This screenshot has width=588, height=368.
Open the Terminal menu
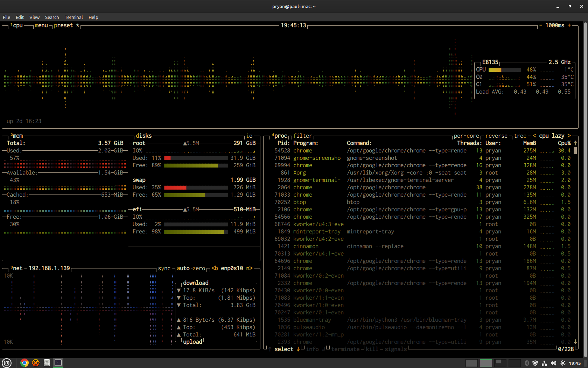pos(73,17)
